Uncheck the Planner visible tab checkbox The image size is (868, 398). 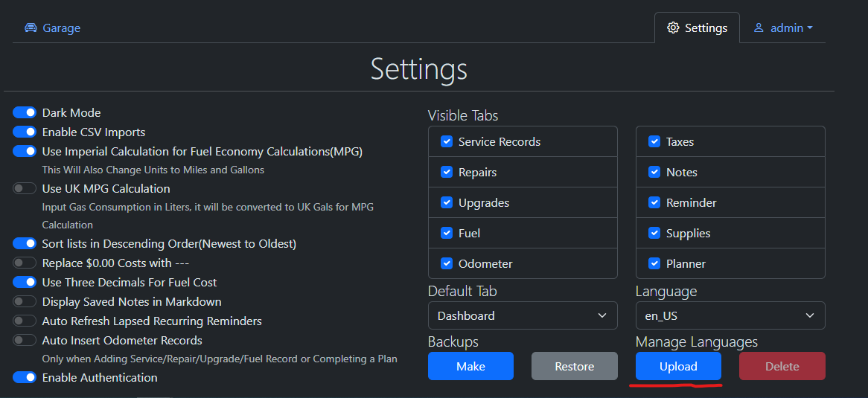654,263
